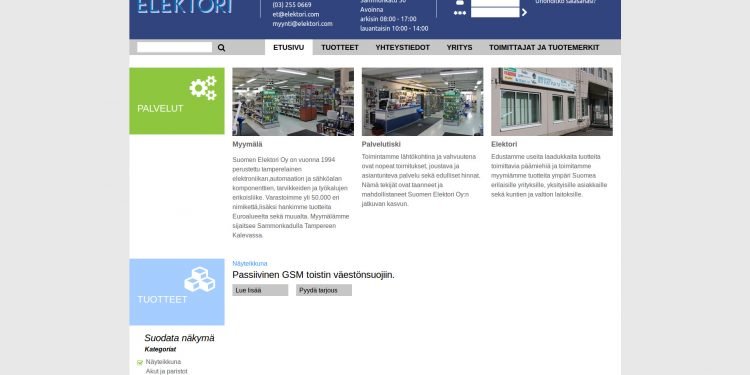Click the 'lauantaisin 10:00 - 14:00' hours text
The width and height of the screenshot is (750, 375).
pos(394,29)
